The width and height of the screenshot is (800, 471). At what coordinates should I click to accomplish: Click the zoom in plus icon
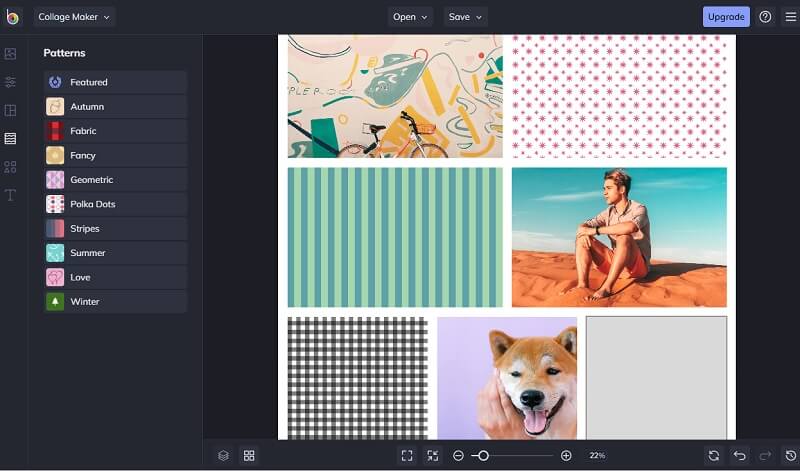pos(566,455)
